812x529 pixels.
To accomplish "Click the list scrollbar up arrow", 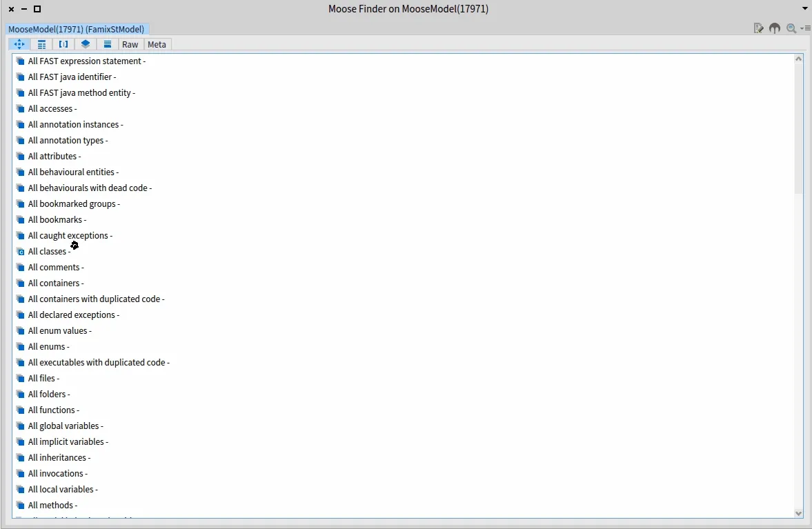I will (x=798, y=59).
